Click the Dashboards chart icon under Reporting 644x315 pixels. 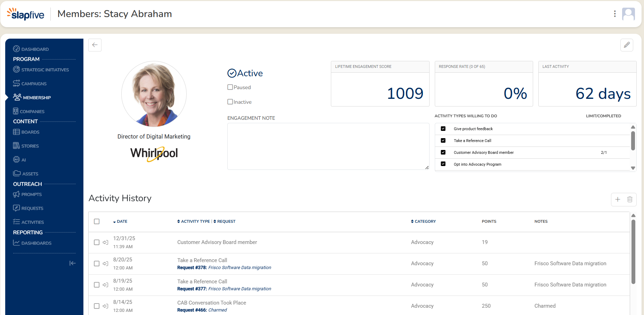tap(16, 243)
